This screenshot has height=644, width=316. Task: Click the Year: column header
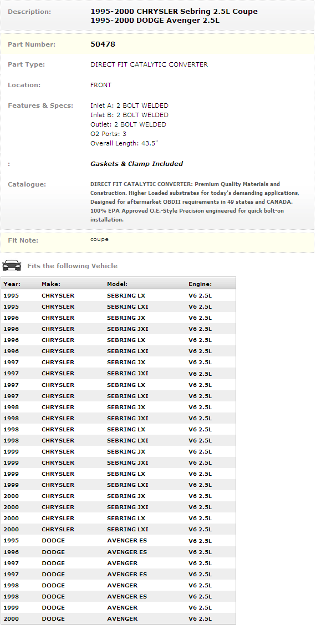pos(12,284)
